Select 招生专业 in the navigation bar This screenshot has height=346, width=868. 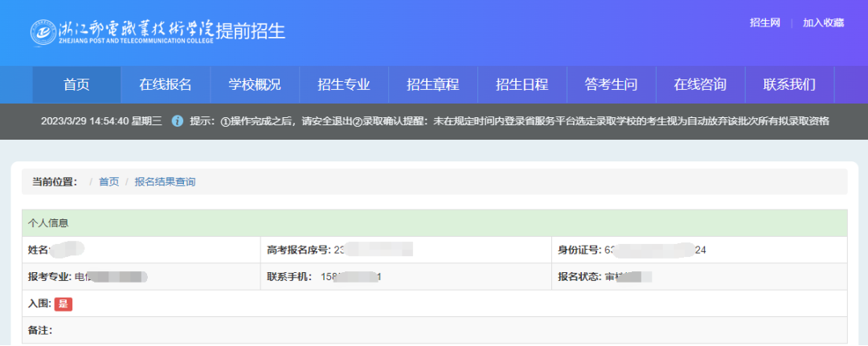click(344, 85)
